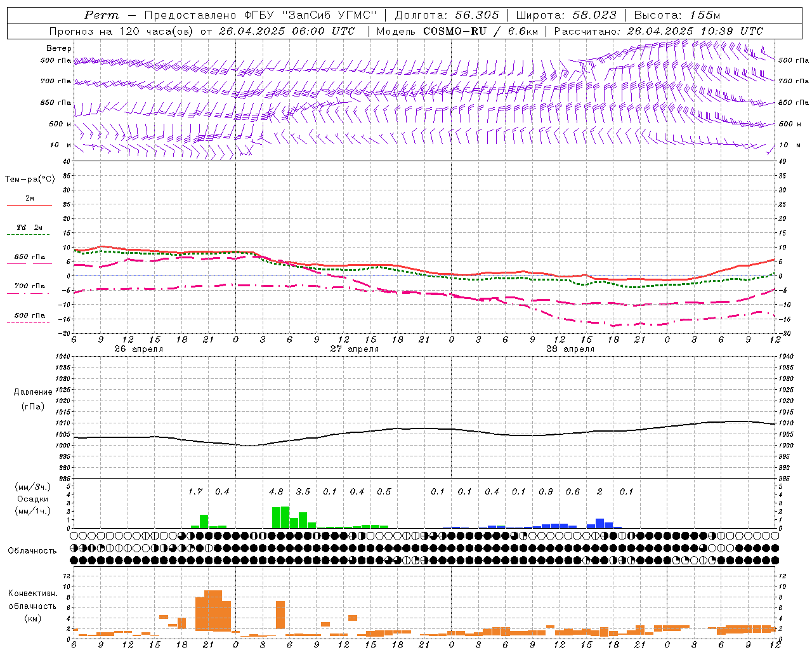Click the "(мм/1ч.)" precipitation unit label
Screen dimensions: 812x650
pos(32,511)
